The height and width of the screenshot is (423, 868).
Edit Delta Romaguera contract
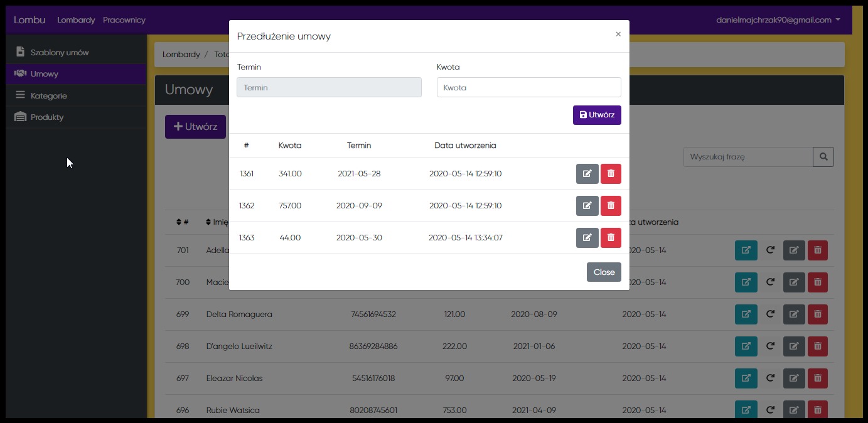click(794, 314)
